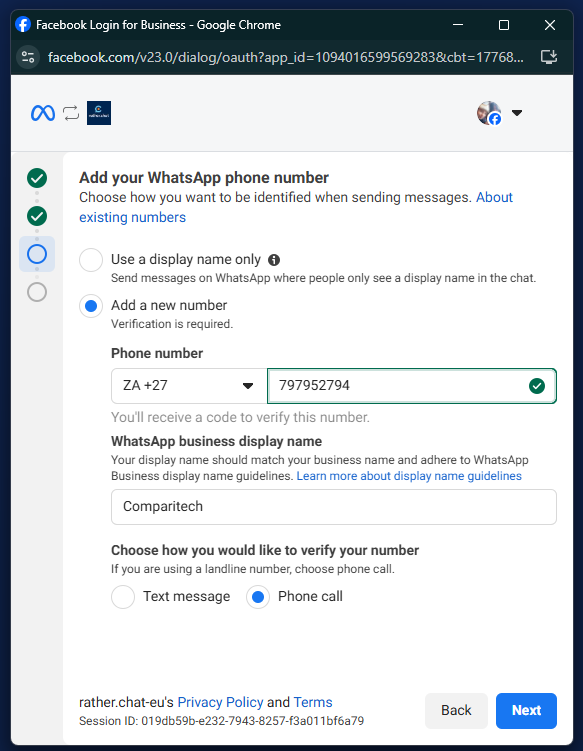Image resolution: width=583 pixels, height=751 pixels.
Task: Select 'Use a display name only' option
Action: pos(91,260)
